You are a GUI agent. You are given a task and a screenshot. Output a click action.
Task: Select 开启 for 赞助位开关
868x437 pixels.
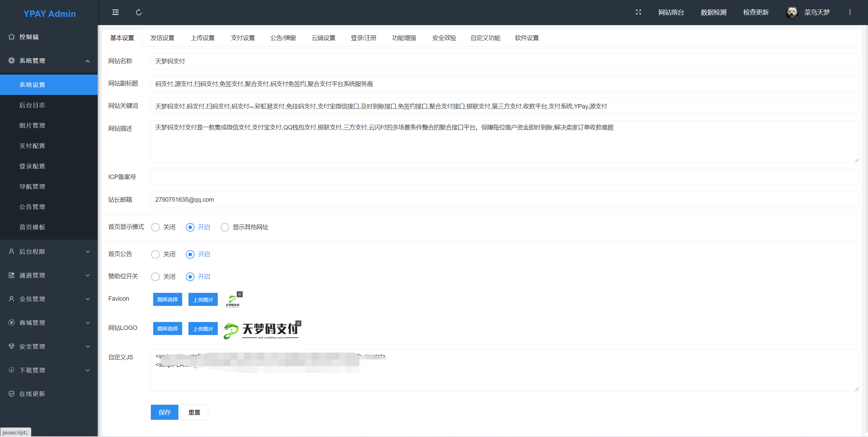(190, 277)
